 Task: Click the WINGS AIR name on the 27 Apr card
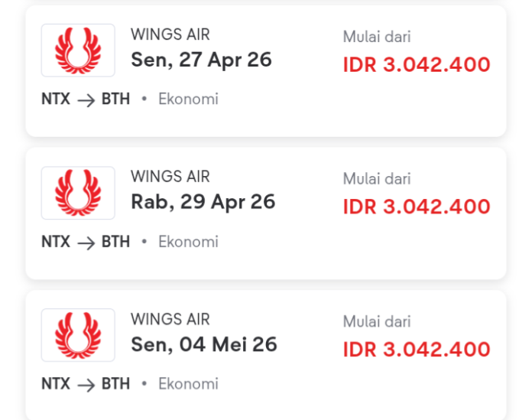pos(170,34)
